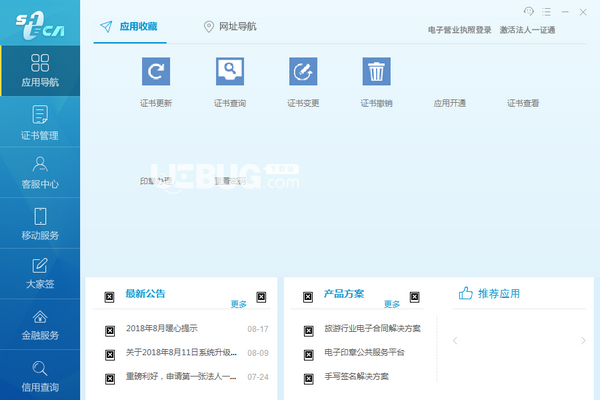The height and width of the screenshot is (400, 600).
Task: Click broken image icon left of 产品方案
Action: [x=308, y=297]
